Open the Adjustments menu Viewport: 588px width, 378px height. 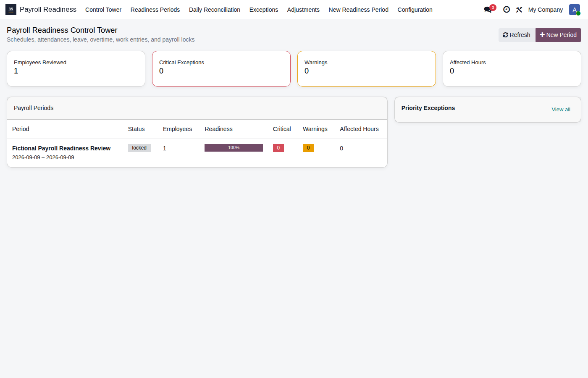click(303, 10)
